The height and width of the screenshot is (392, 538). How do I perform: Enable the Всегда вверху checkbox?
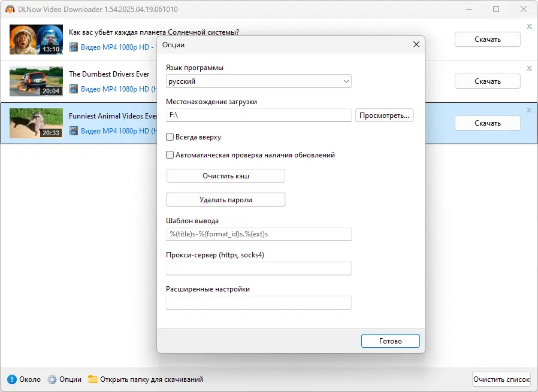[170, 137]
